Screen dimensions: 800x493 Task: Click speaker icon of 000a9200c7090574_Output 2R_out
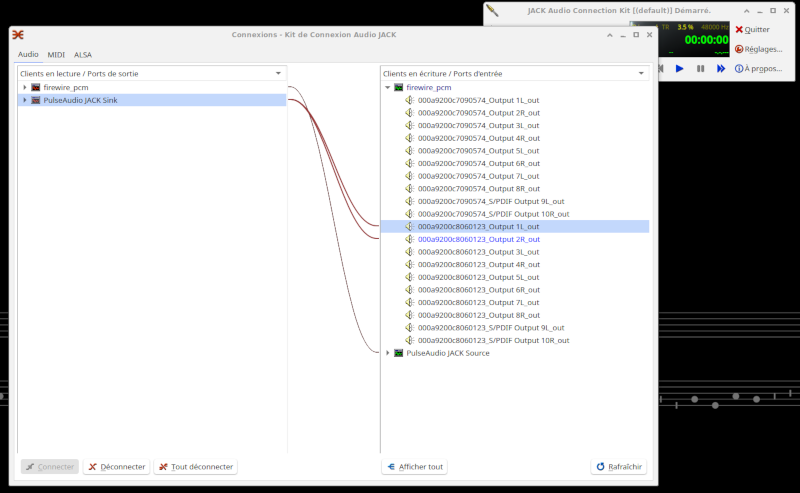click(410, 113)
